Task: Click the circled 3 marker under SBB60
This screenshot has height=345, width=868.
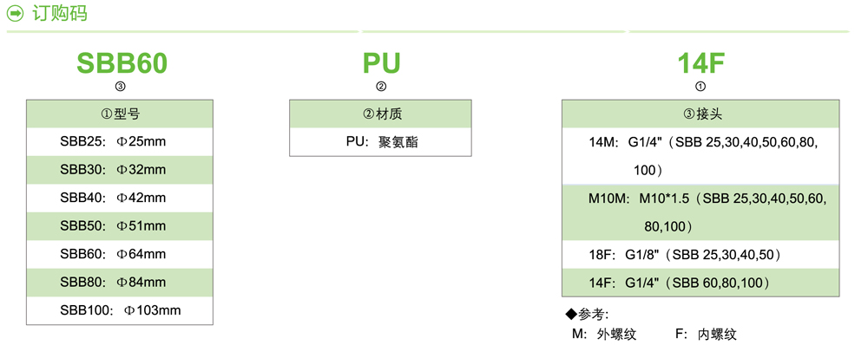Action: pos(120,87)
